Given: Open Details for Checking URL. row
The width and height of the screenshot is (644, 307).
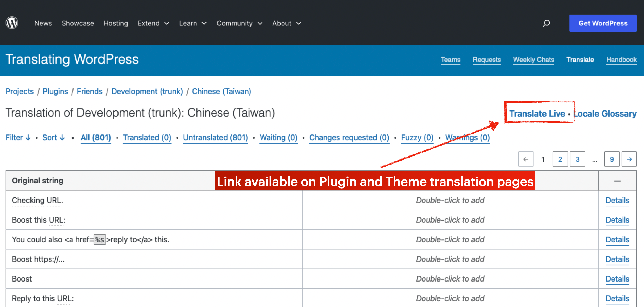Looking at the screenshot, I should pos(617,201).
